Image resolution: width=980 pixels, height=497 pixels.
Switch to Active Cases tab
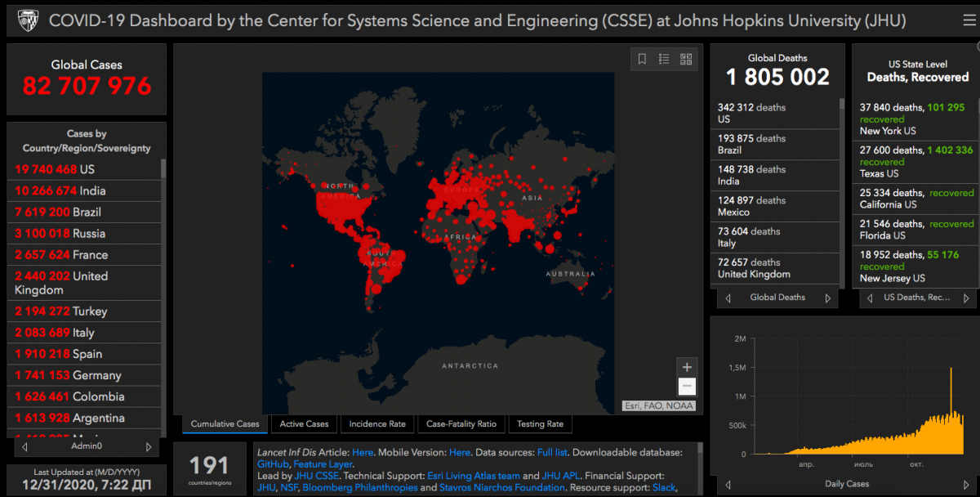click(x=304, y=423)
